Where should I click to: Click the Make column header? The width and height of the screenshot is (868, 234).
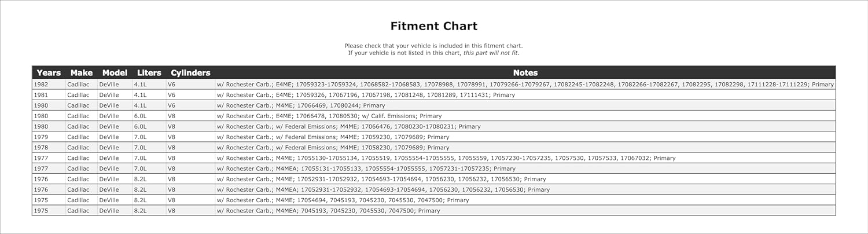tap(81, 73)
